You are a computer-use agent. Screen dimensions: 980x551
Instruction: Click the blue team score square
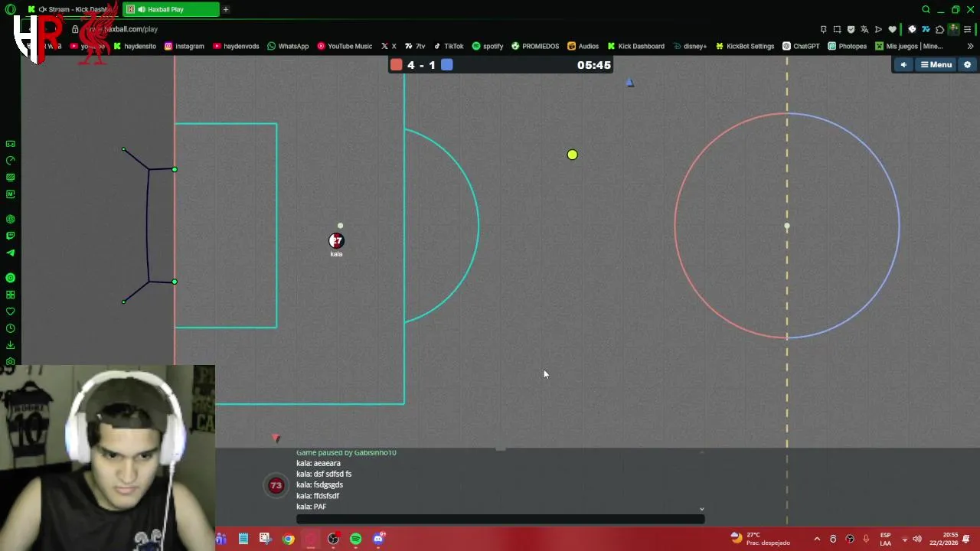(x=447, y=65)
